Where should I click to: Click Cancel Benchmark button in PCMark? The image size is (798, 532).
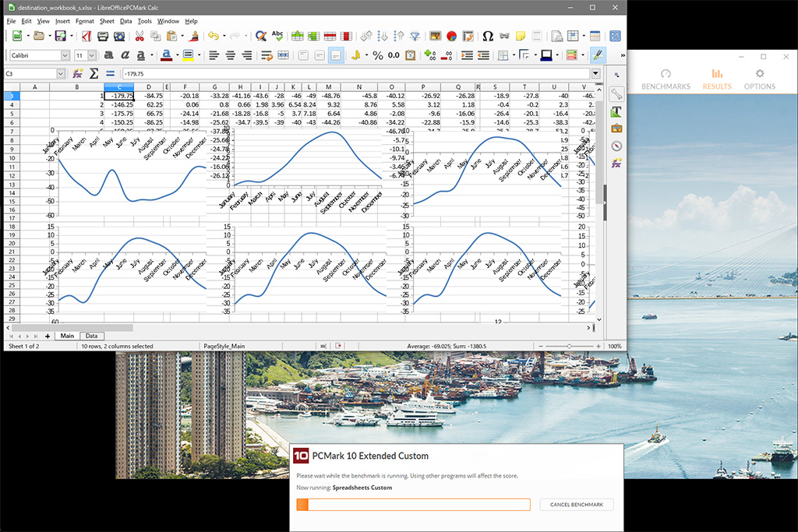(x=577, y=505)
